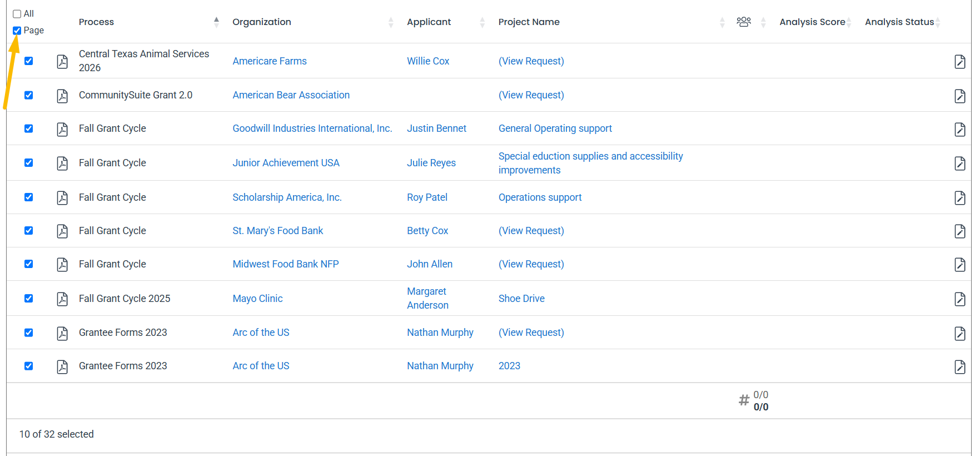Open the Special eduction supplies project link
The width and height of the screenshot is (980, 456).
[591, 163]
